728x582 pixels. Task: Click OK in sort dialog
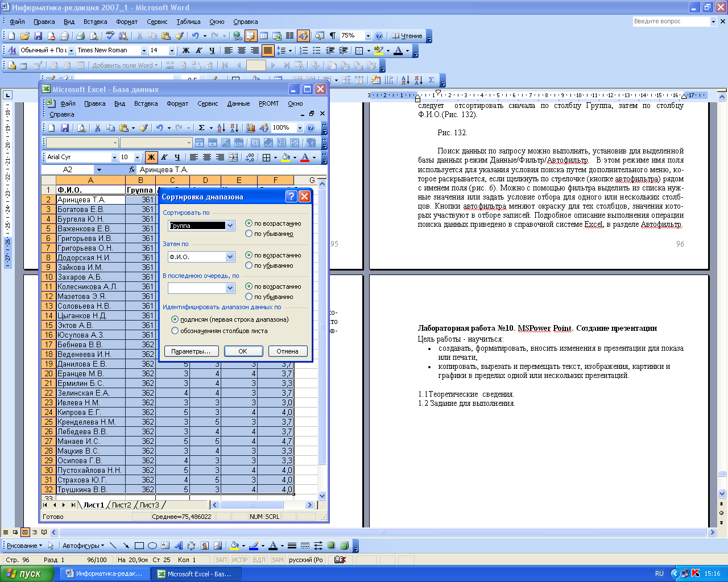243,351
